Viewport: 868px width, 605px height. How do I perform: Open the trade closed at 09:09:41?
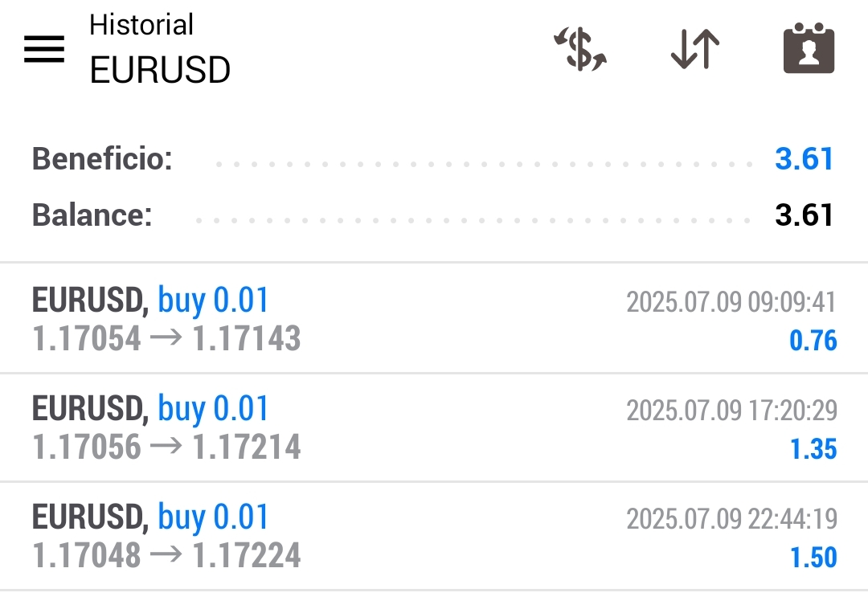pyautogui.click(x=434, y=319)
